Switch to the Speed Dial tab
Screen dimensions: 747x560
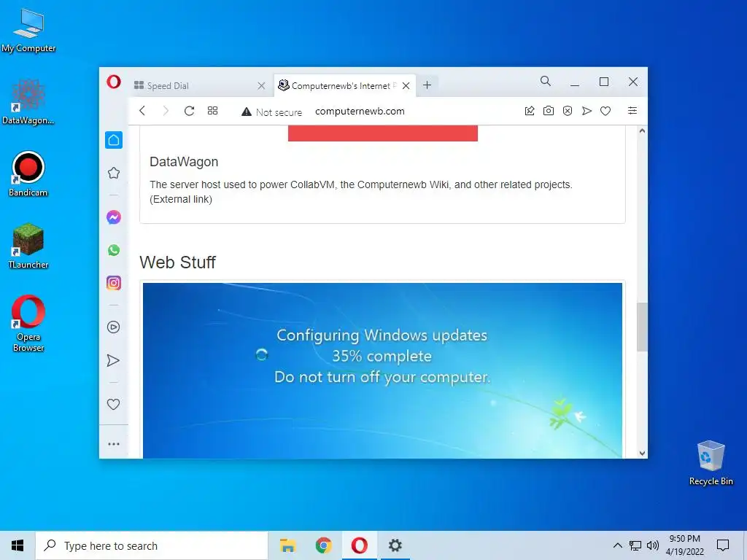tap(200, 86)
